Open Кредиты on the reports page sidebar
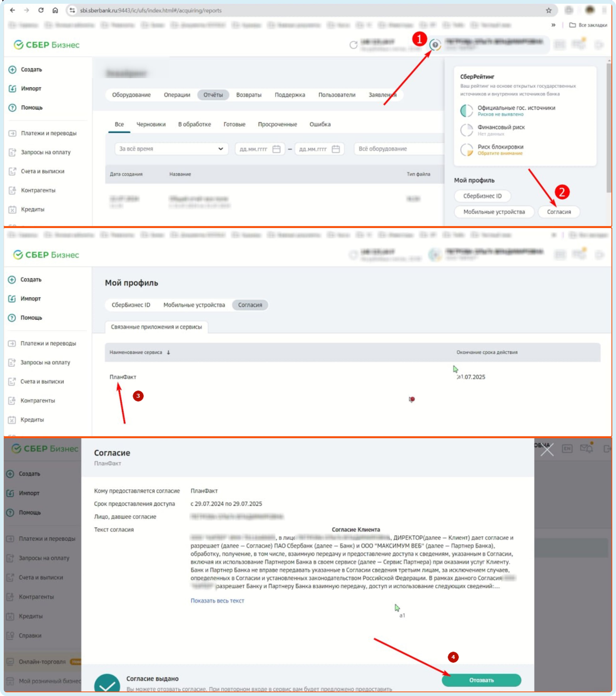The width and height of the screenshot is (616, 696). coord(27,209)
